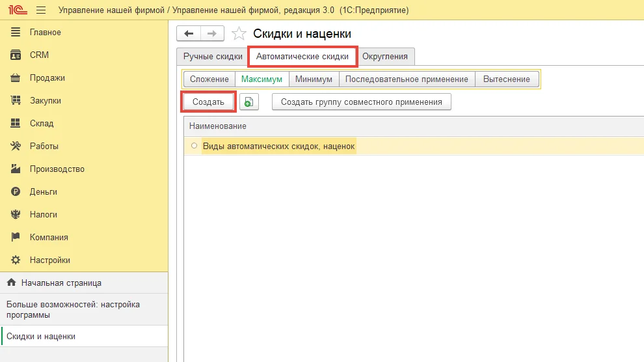Click the CRM menu label
This screenshot has width=644, height=362.
39,55
